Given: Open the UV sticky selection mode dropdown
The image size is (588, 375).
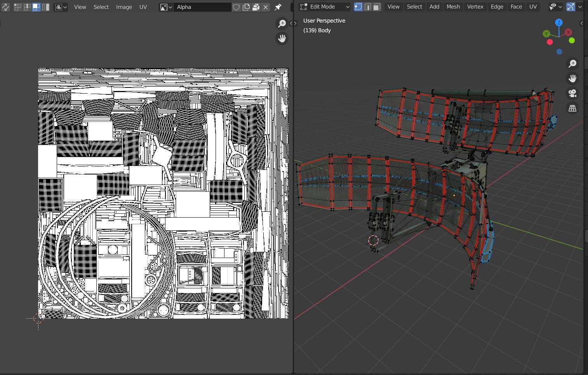Looking at the screenshot, I should click(x=61, y=7).
